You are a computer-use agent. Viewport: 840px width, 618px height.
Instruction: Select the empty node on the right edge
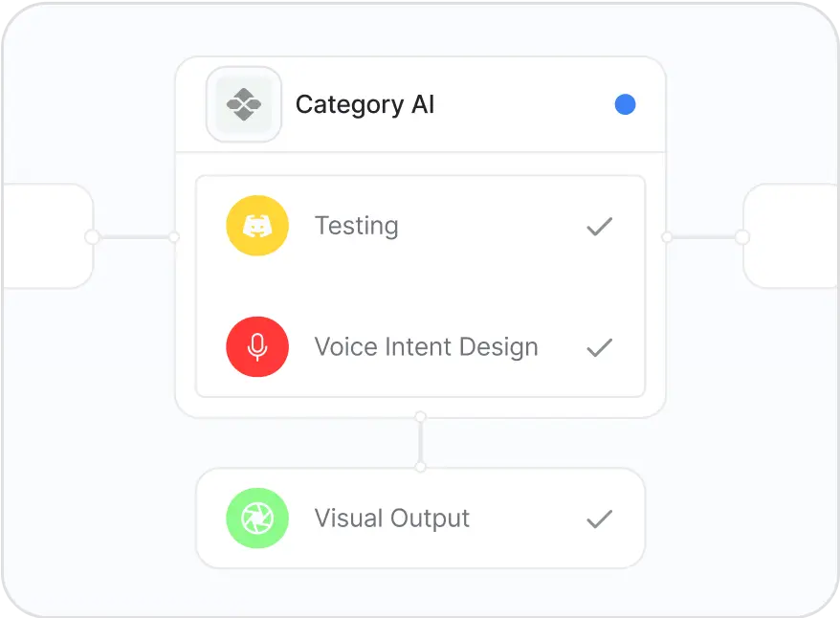(x=792, y=236)
